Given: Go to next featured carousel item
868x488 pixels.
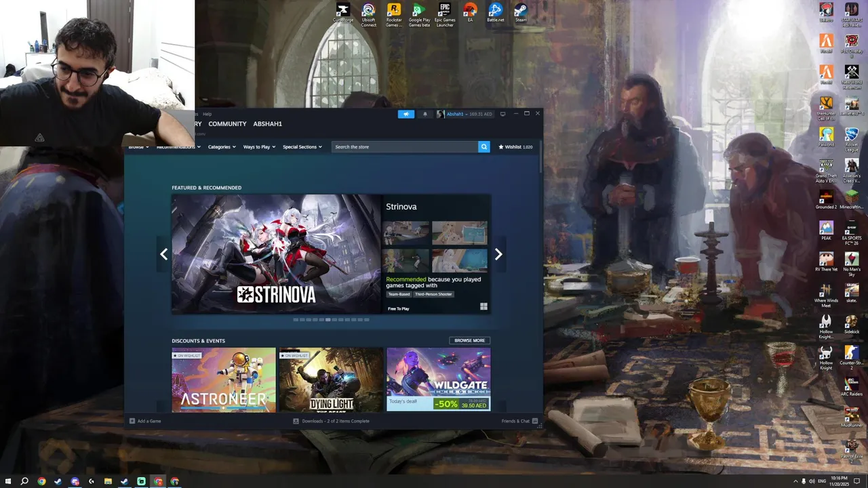Looking at the screenshot, I should 498,254.
